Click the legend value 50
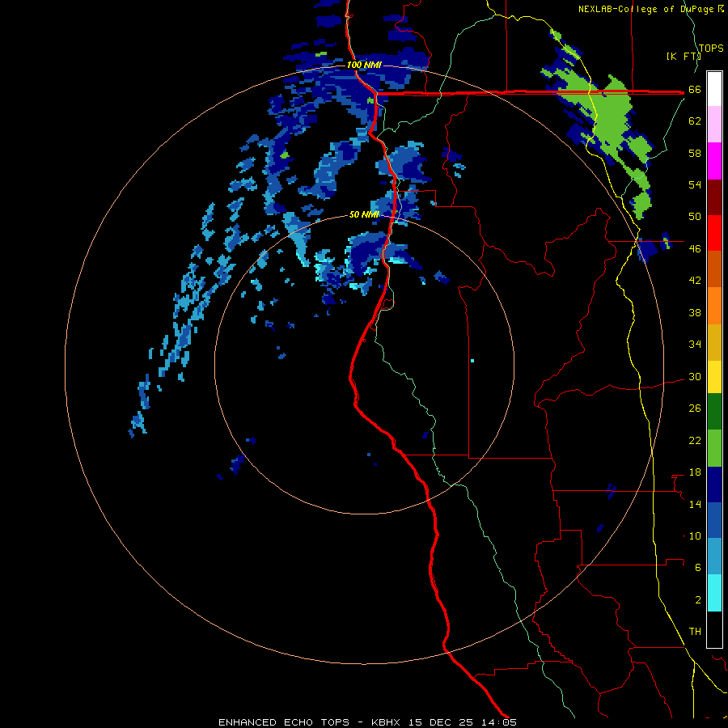Screen dimensions: 728x728 695,217
